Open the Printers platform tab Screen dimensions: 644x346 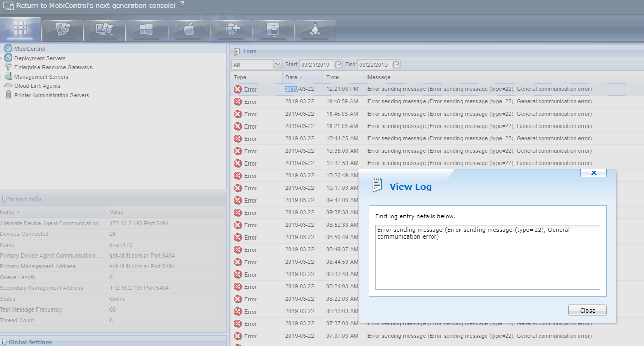pos(273,30)
